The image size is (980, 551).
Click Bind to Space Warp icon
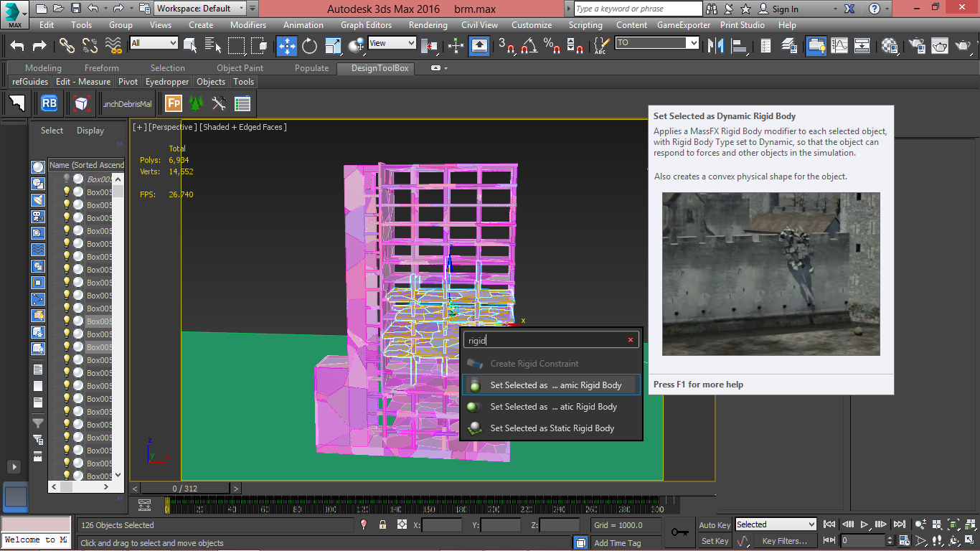pyautogui.click(x=113, y=45)
